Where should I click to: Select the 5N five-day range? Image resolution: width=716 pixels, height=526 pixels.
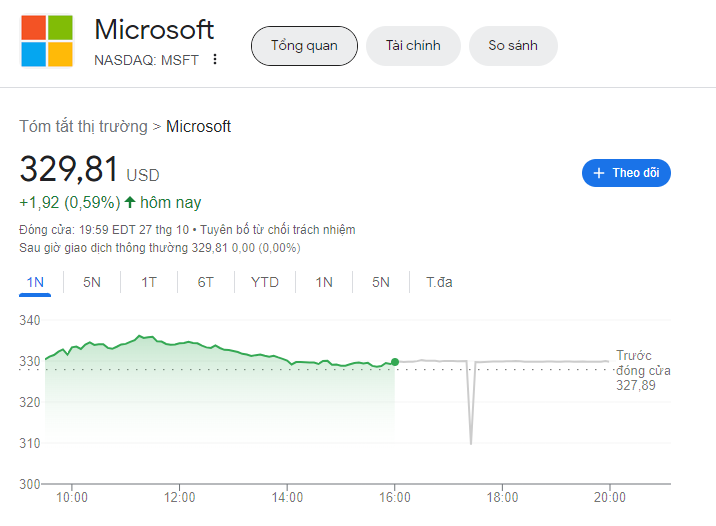pyautogui.click(x=92, y=282)
